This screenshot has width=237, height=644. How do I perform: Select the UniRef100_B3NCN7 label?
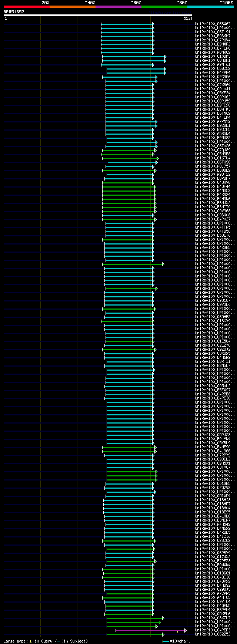coord(213,520)
